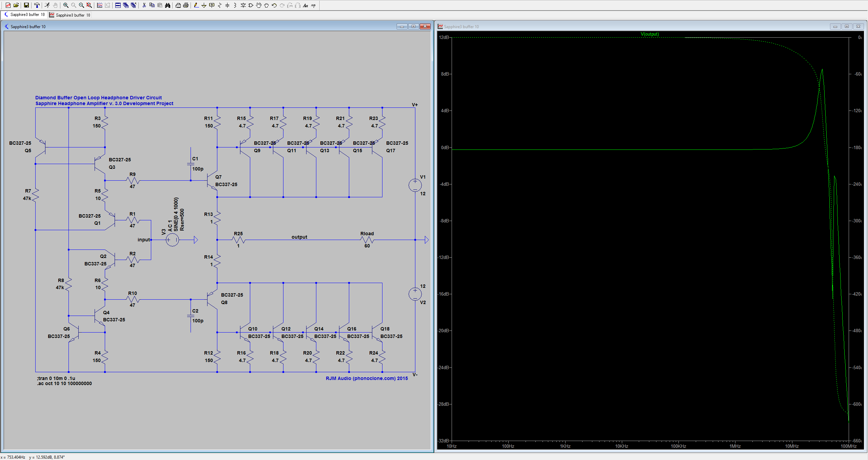This screenshot has height=460, width=868.
Task: Click the V(output) trace label in plot
Action: click(650, 34)
